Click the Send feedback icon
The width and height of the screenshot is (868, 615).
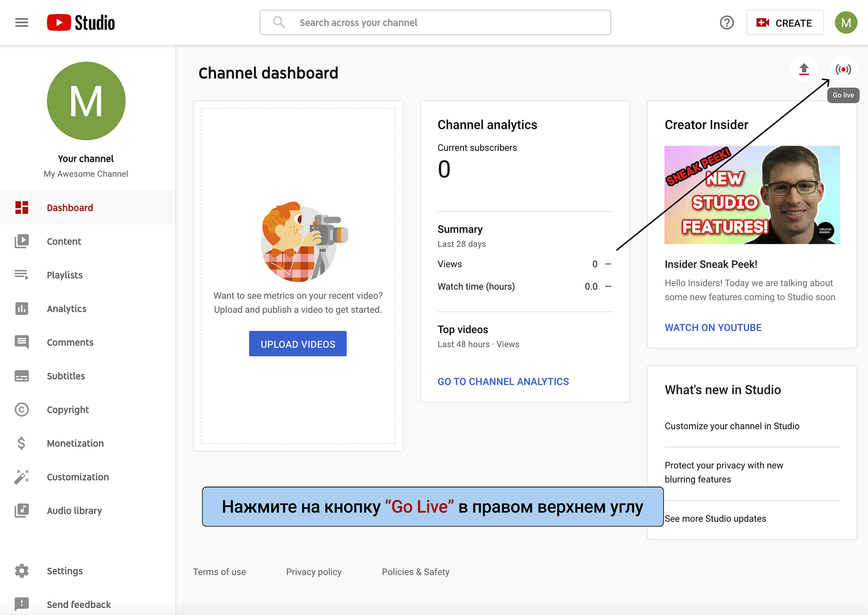[22, 604]
